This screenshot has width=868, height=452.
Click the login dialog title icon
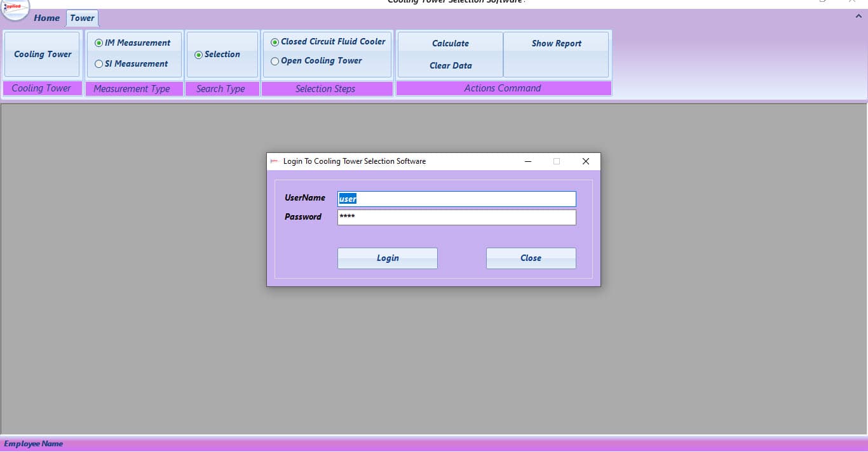pos(275,161)
